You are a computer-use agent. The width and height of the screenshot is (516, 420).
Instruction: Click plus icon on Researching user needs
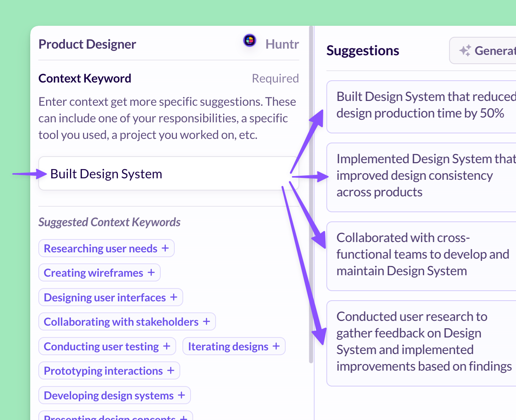[165, 248]
